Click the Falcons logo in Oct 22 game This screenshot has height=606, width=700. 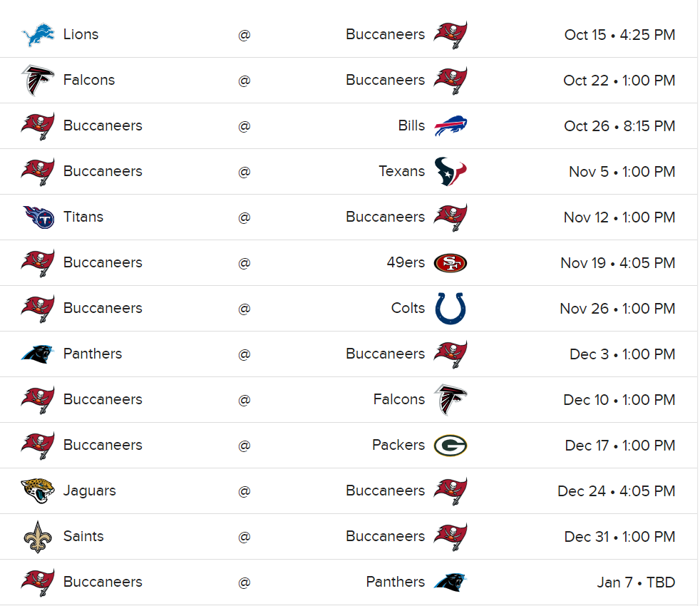pos(38,81)
